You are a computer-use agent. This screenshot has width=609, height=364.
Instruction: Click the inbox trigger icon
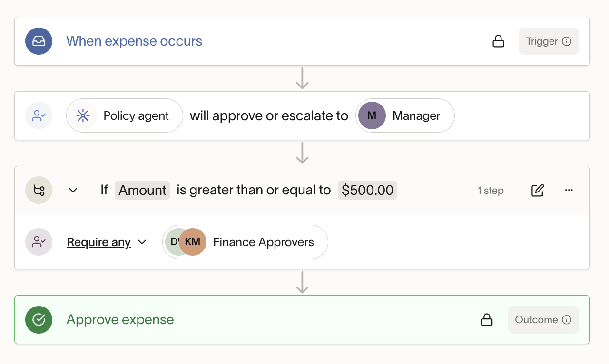39,41
